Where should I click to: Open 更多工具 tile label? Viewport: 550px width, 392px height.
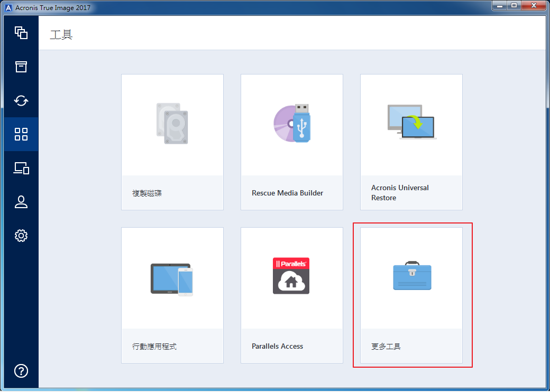(386, 347)
